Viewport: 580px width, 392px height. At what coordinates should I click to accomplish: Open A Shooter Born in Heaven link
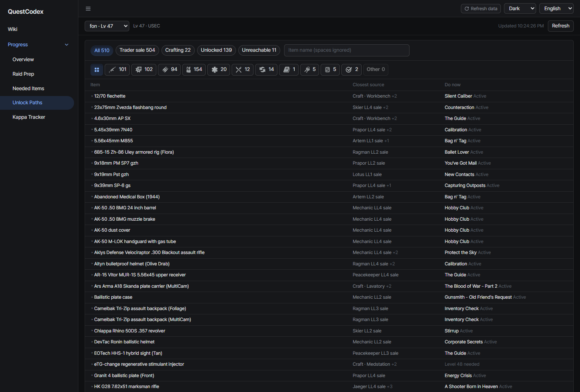coord(471,387)
